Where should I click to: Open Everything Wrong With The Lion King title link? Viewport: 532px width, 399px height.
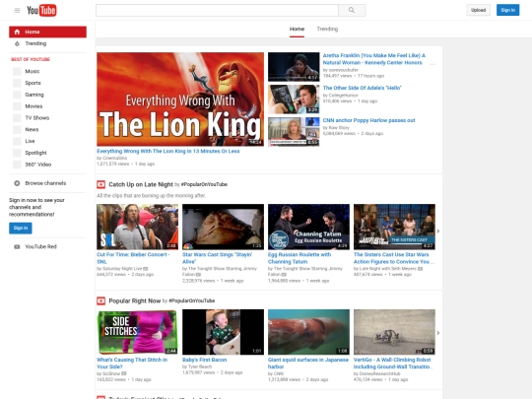168,152
